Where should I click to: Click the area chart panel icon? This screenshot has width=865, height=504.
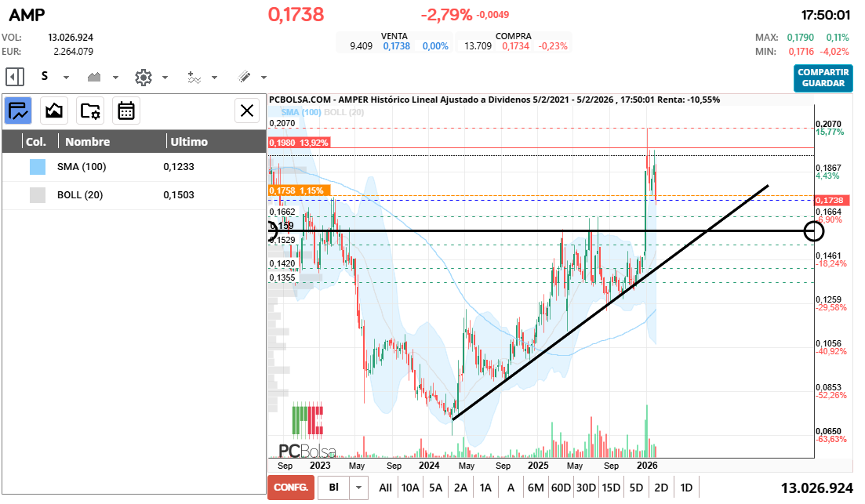pos(54,111)
